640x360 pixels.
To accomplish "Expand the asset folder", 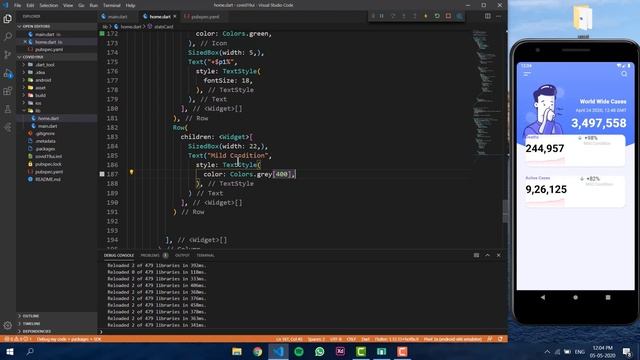I will 57,88.
